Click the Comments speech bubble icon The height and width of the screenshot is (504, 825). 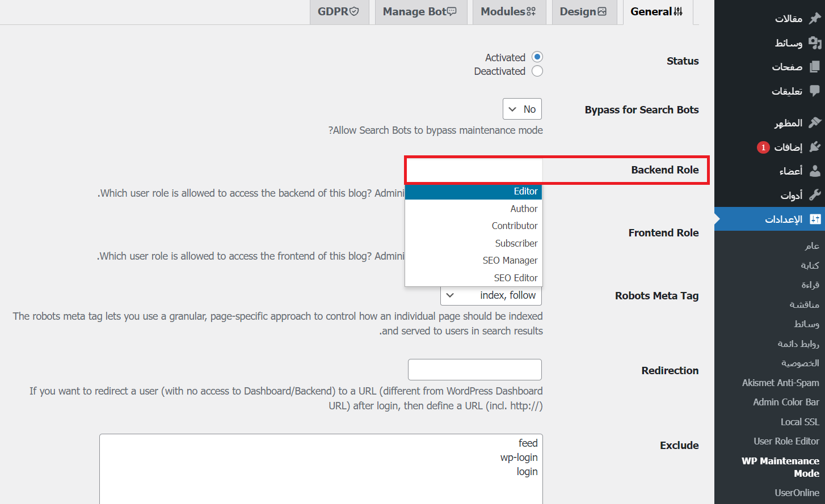click(815, 91)
